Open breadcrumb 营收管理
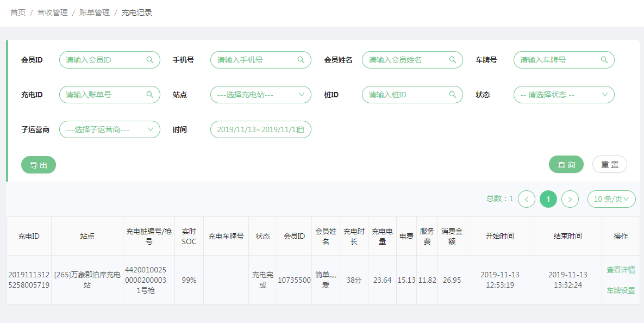 coord(53,13)
